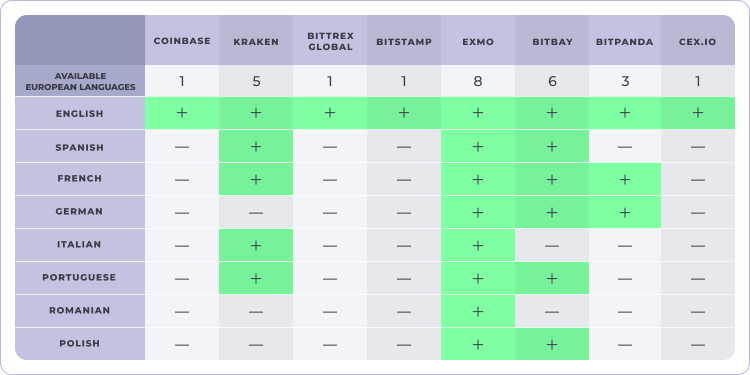Viewport: 750px width, 375px height.
Task: Click the minus sign for Bitstamp German
Action: (404, 213)
